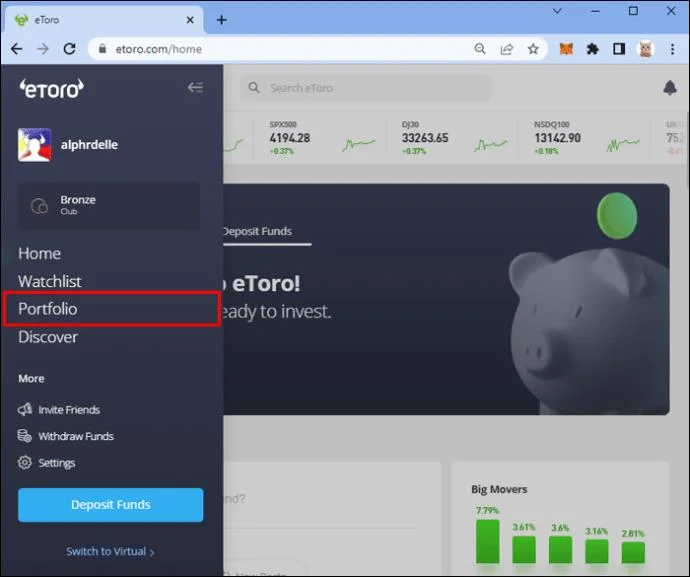The height and width of the screenshot is (577, 690).
Task: Click the share page icon
Action: click(x=506, y=49)
